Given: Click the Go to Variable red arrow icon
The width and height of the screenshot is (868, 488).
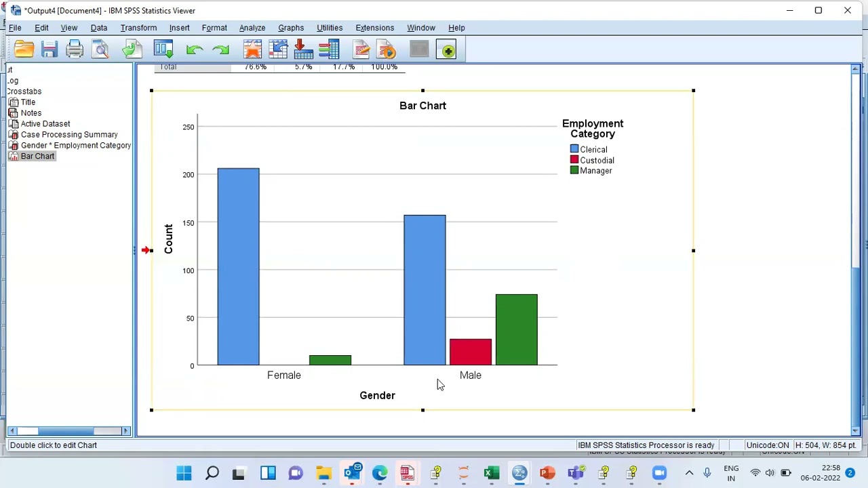Looking at the screenshot, I should (304, 49).
